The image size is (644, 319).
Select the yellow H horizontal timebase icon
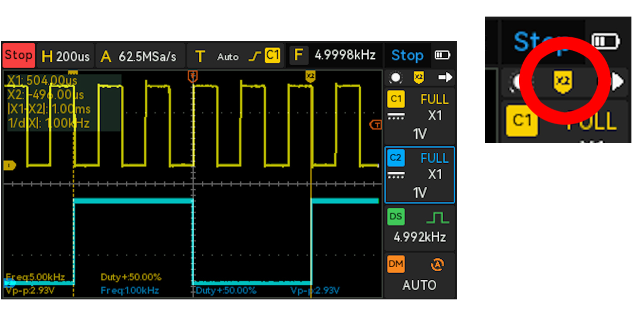[x=47, y=56]
